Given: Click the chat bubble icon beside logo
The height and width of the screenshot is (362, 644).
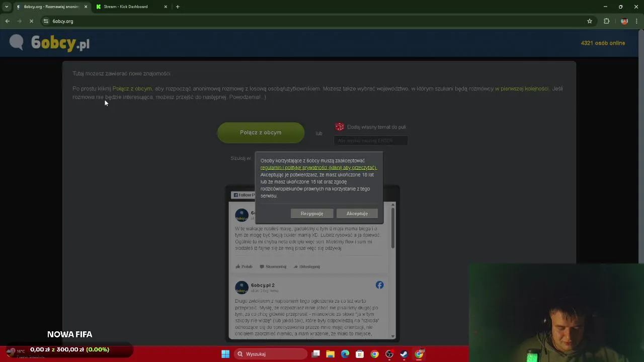Looking at the screenshot, I should [x=17, y=42].
